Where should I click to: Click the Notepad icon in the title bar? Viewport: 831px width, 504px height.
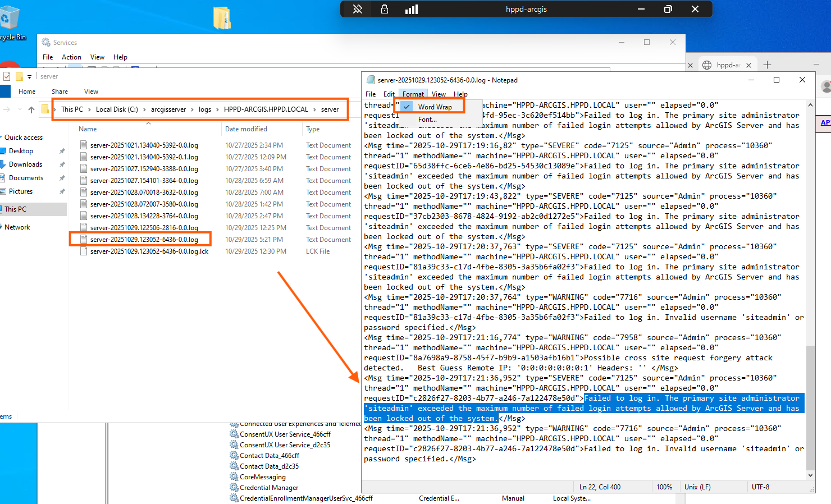click(x=371, y=80)
